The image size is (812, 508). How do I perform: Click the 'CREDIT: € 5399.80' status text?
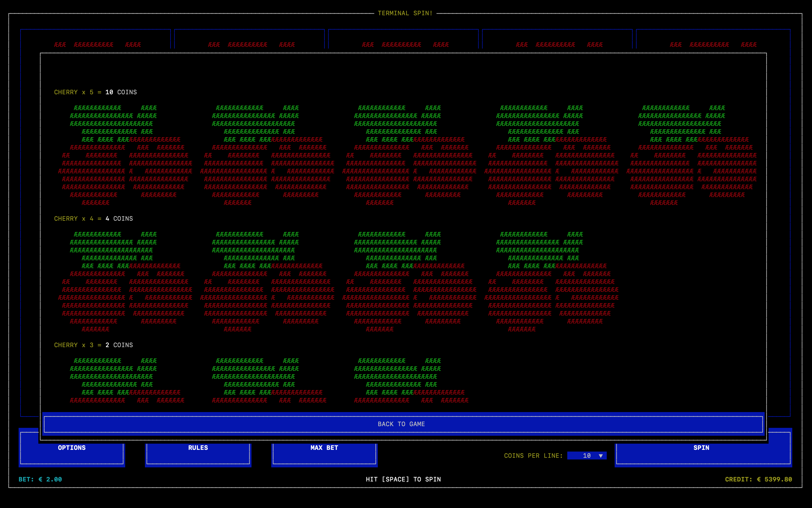coord(758,479)
